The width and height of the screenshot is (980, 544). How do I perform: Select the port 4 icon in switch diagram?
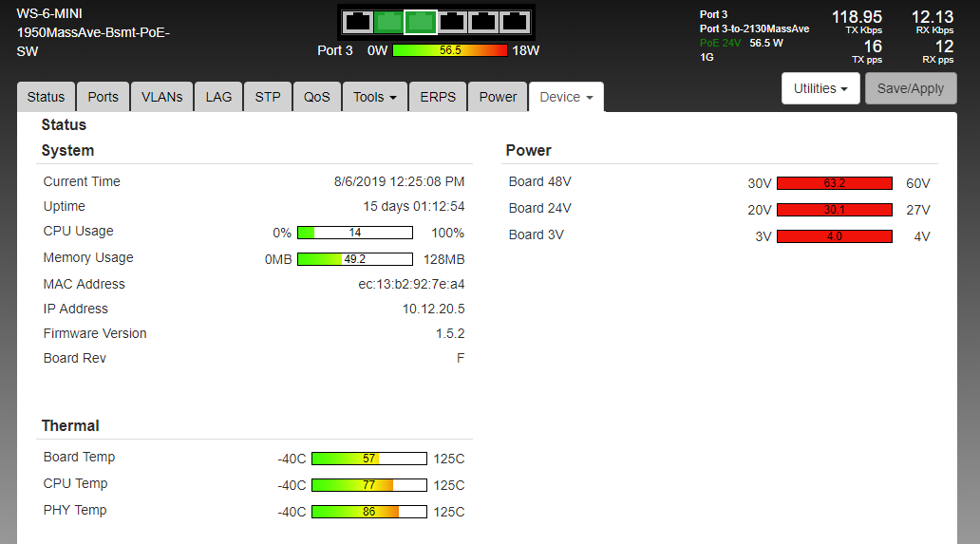tap(452, 22)
